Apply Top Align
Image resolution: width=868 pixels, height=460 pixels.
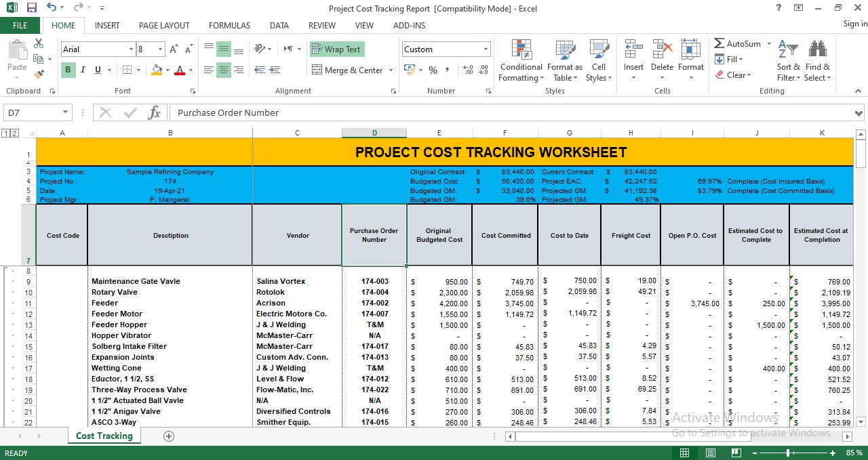pyautogui.click(x=208, y=49)
